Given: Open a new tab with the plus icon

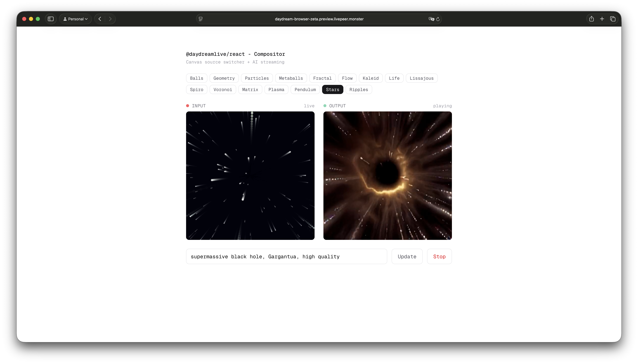Looking at the screenshot, I should coord(602,19).
